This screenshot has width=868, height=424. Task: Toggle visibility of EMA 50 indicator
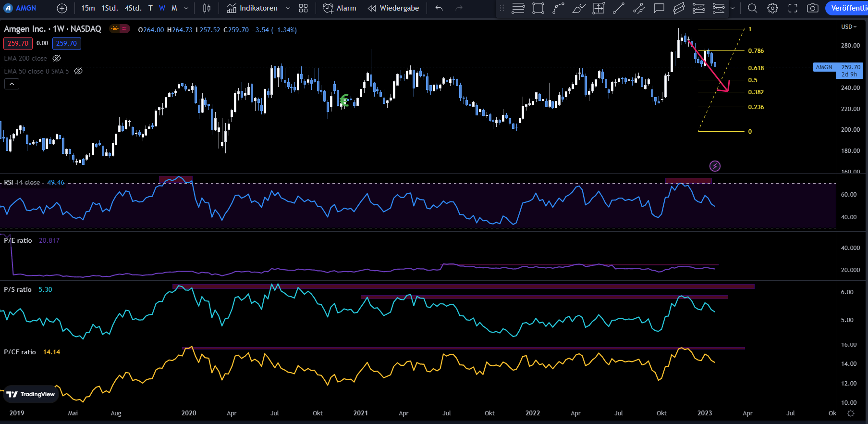point(78,71)
